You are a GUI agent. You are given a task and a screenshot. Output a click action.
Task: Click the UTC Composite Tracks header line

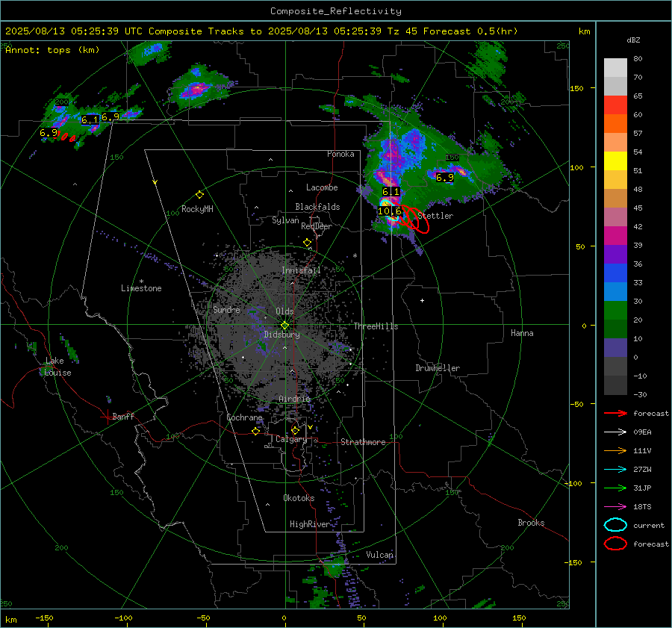[x=261, y=31]
